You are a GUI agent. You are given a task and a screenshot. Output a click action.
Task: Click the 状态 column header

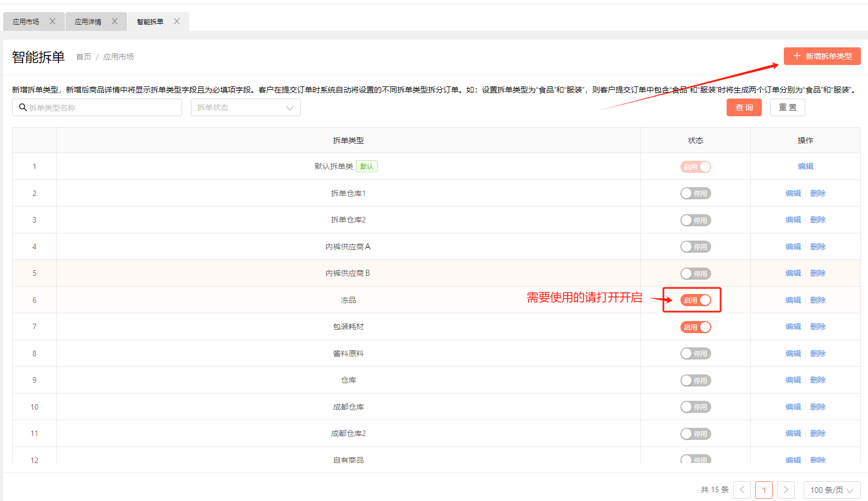click(x=695, y=140)
